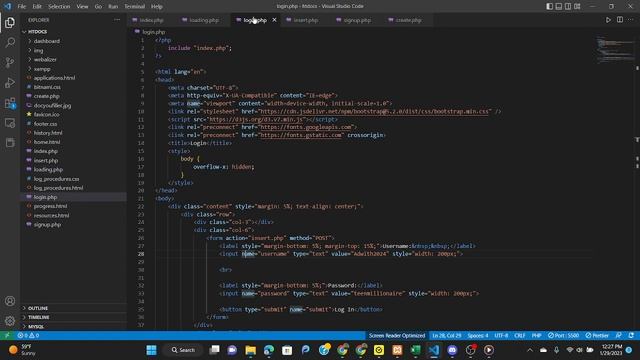
Task: Open the Remote Explorer view
Action: 10,123
